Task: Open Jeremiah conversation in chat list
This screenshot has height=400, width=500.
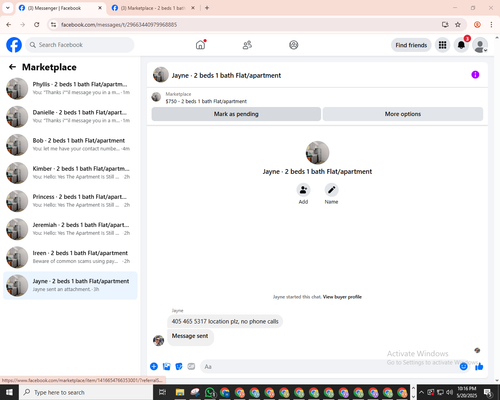Action: point(70,229)
